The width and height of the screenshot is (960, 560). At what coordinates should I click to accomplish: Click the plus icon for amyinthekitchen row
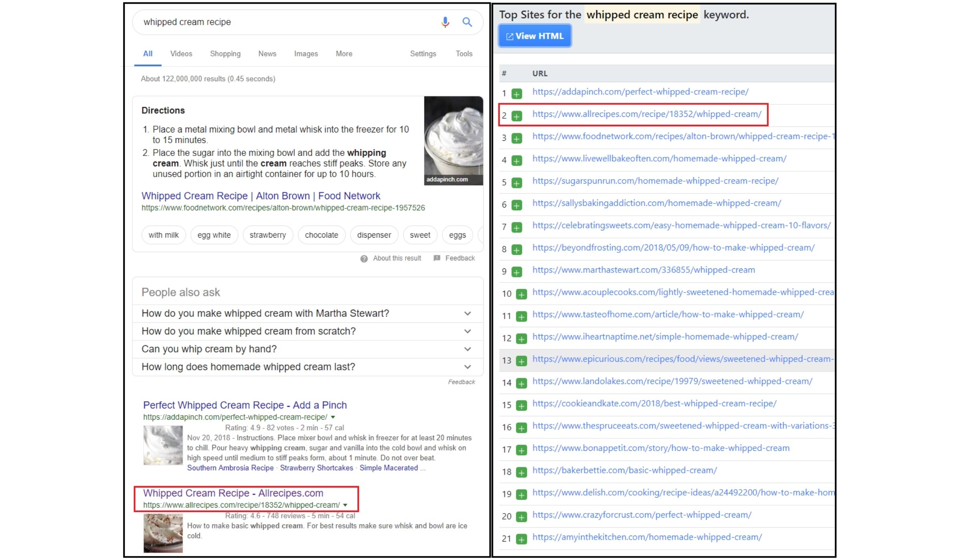tap(521, 539)
